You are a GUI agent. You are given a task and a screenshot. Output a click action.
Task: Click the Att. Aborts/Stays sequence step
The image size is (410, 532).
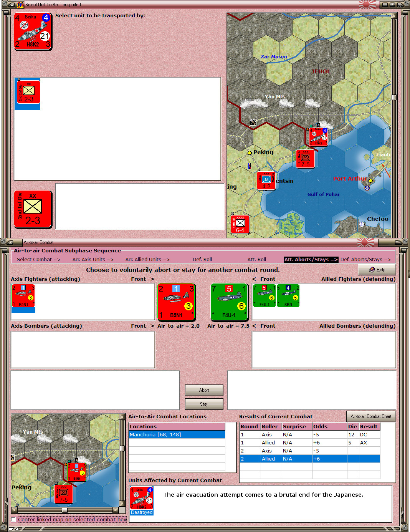point(311,260)
